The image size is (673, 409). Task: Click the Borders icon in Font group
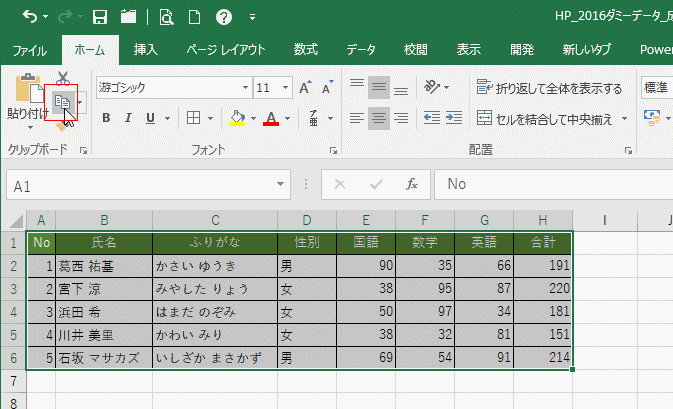coord(194,118)
